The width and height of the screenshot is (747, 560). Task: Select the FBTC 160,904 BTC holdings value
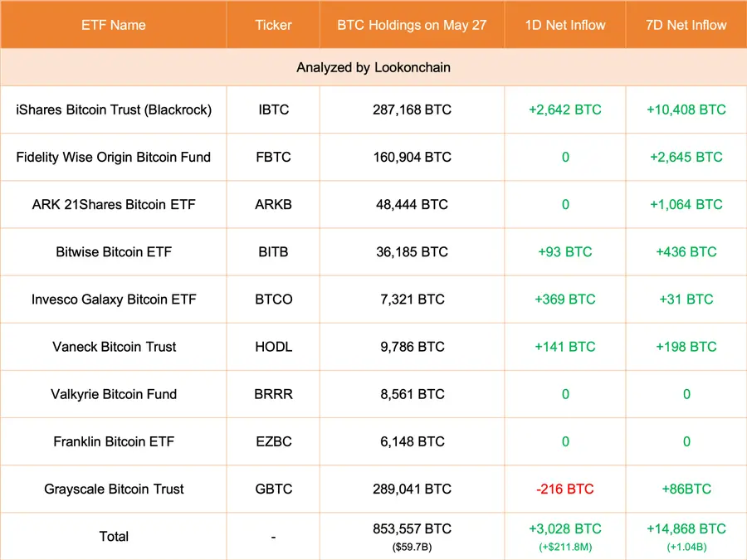pos(412,157)
